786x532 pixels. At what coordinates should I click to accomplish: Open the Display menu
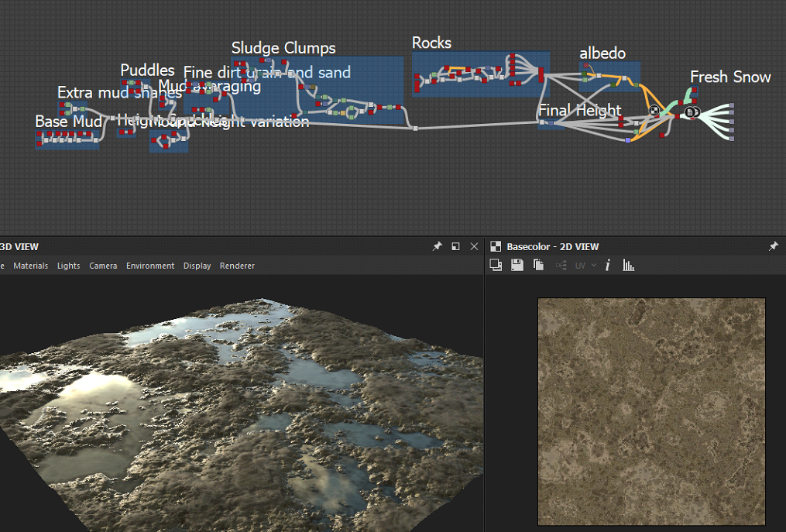(197, 266)
